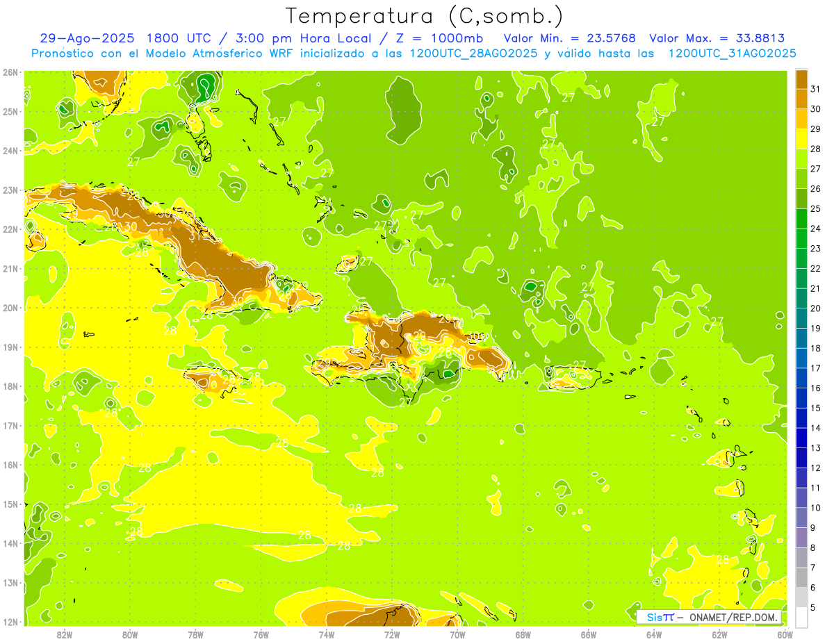
Task: Click colorbar label 16
Action: tap(816, 388)
